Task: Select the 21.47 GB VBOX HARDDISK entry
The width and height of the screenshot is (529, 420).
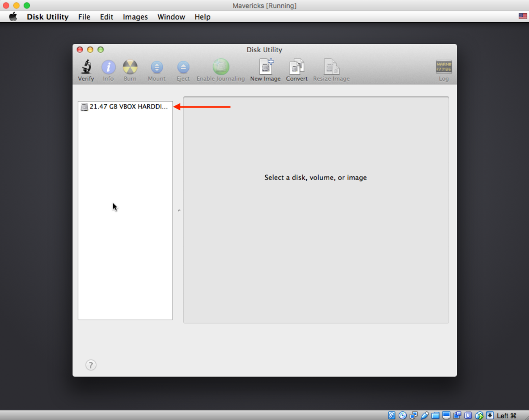Action: pos(125,107)
